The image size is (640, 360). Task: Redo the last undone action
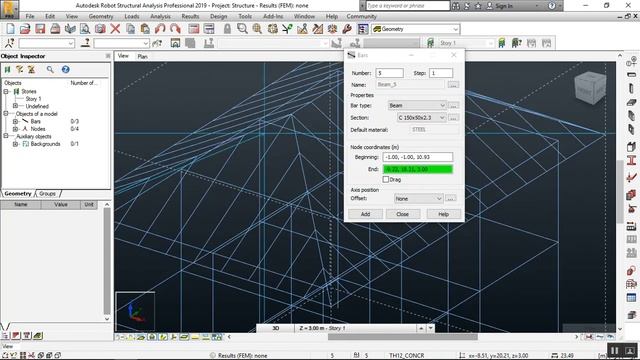click(x=175, y=29)
